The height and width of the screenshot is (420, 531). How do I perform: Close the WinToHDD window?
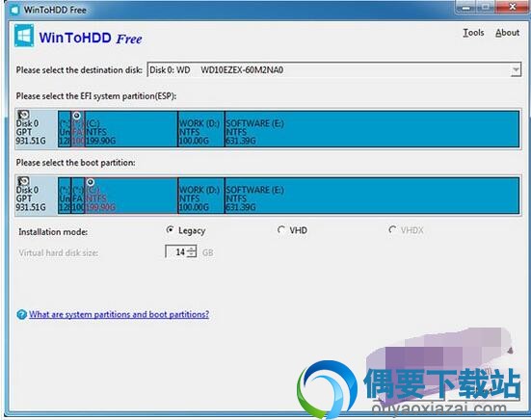coord(513,7)
